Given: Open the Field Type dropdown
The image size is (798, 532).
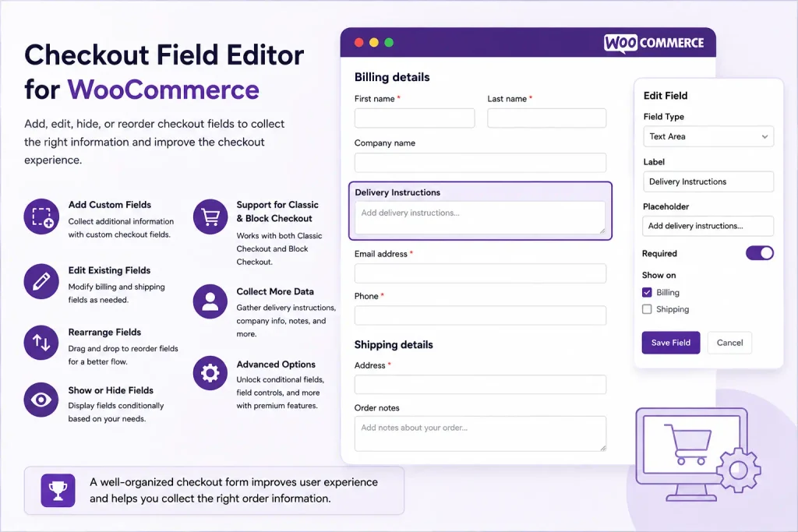Looking at the screenshot, I should click(x=708, y=137).
